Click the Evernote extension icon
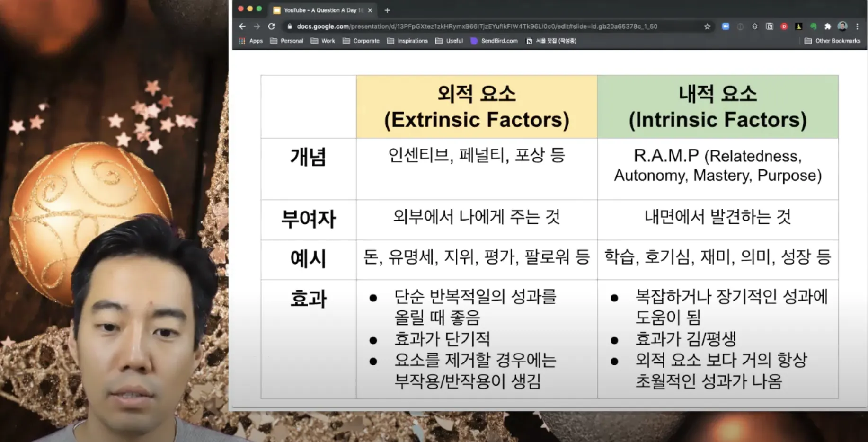Viewport: 868px width, 442px height. (x=813, y=27)
